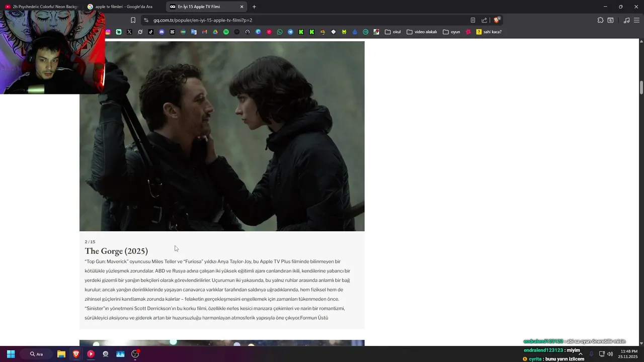This screenshot has width=644, height=362.
Task: Click the page vertical scrollbar thumb
Action: (641, 87)
